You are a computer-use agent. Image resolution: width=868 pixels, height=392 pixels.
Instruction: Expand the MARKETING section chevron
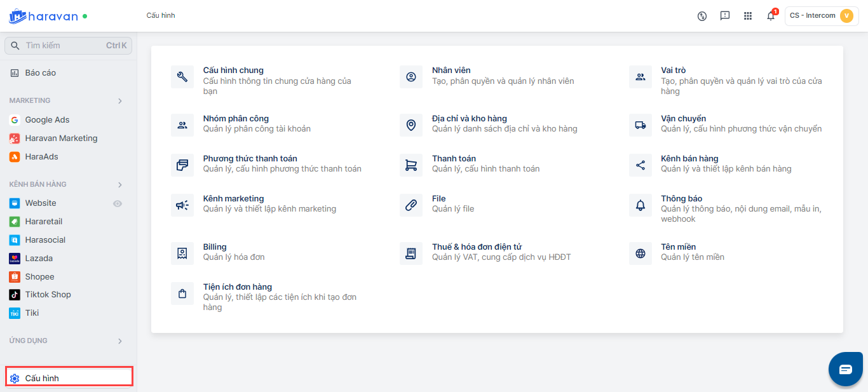tap(120, 101)
